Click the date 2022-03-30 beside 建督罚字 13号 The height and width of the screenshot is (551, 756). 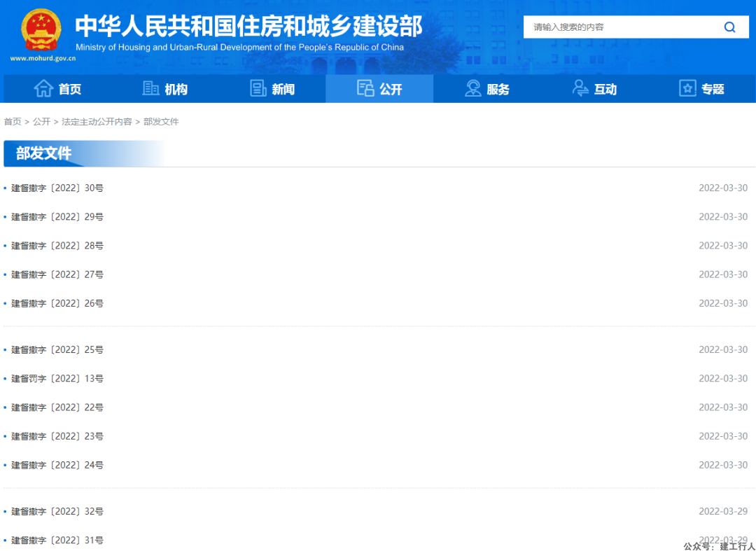(723, 379)
